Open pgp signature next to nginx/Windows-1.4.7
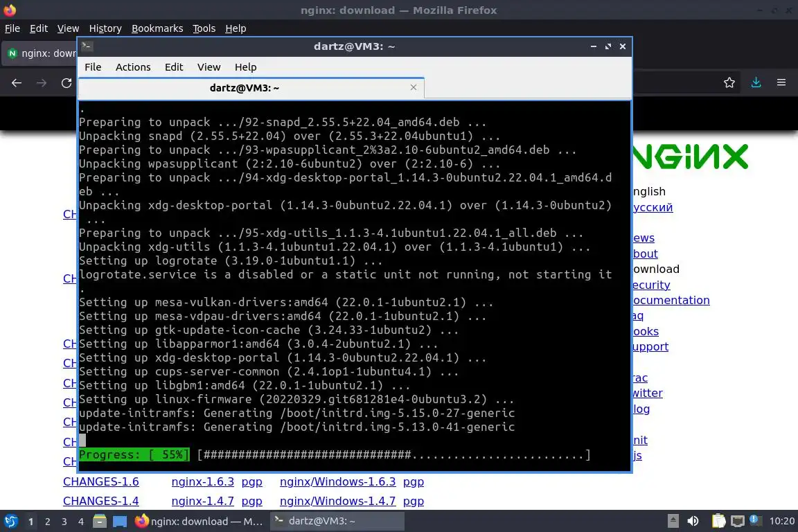The width and height of the screenshot is (798, 532). [x=414, y=502]
